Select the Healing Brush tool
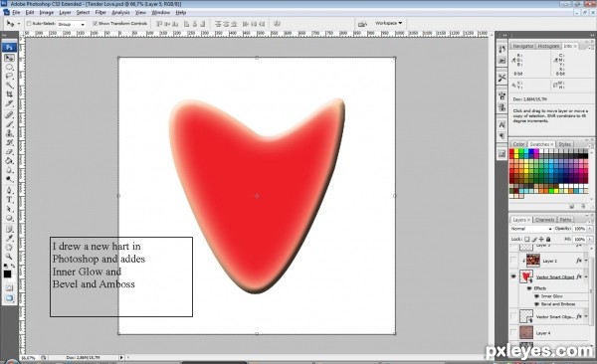The width and height of the screenshot is (597, 364). pos(9,115)
